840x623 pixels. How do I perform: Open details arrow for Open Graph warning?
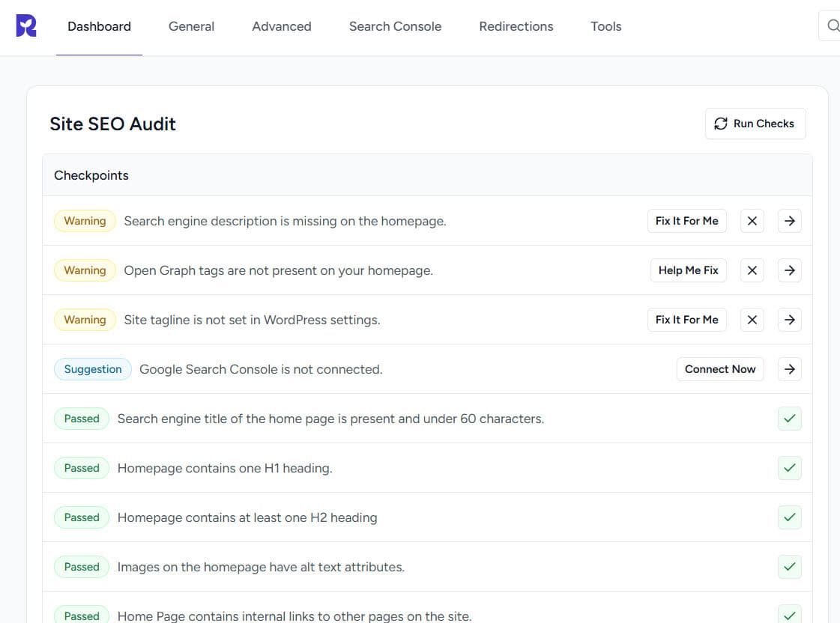tap(789, 270)
